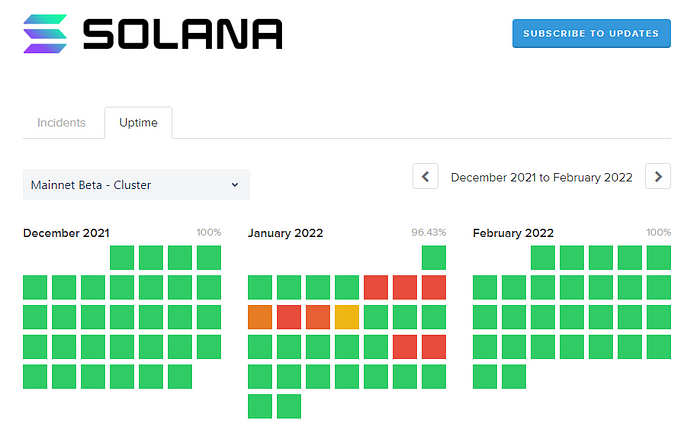Go to next date range arrow
Screen dimensions: 700x433
(x=658, y=176)
